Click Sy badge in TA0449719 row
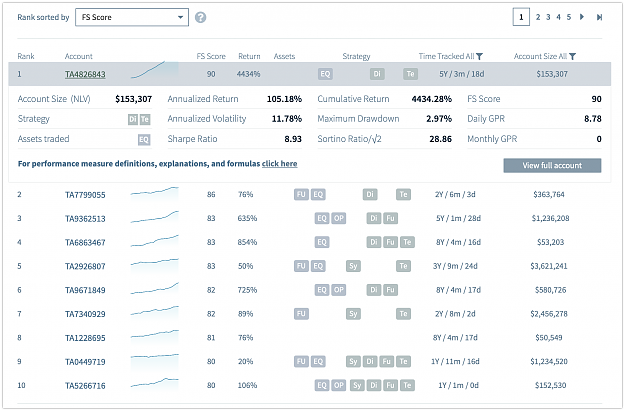This screenshot has width=625, height=411. click(353, 362)
